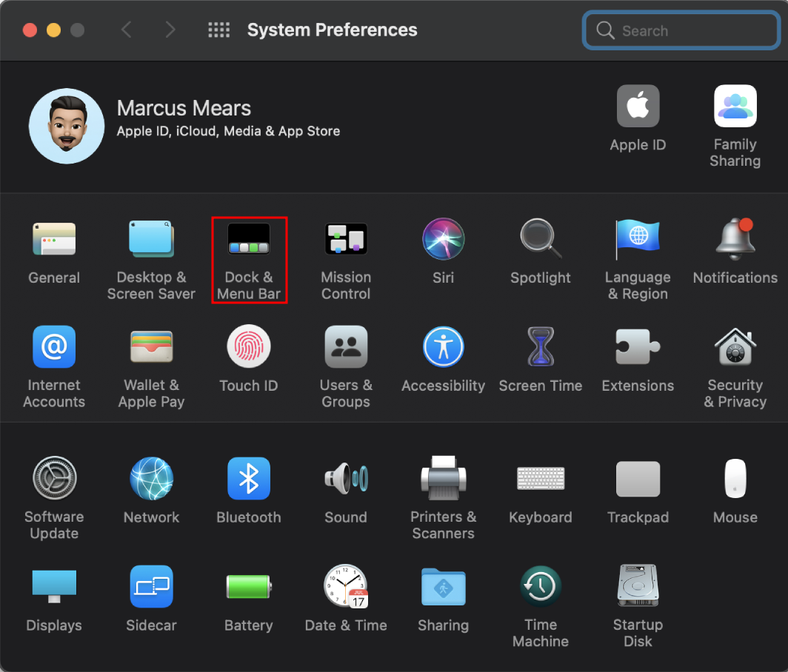Open Startup Disk preferences
788x672 pixels.
tap(638, 585)
